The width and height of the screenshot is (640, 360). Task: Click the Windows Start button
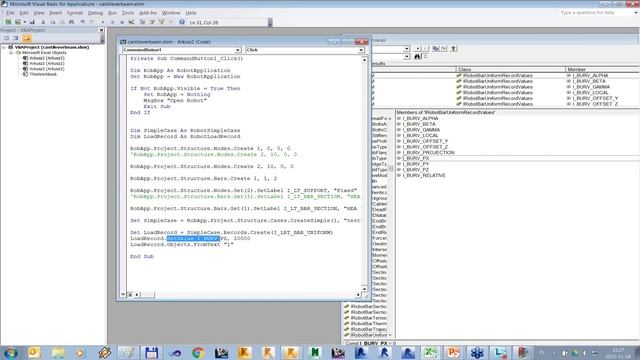(x=11, y=353)
